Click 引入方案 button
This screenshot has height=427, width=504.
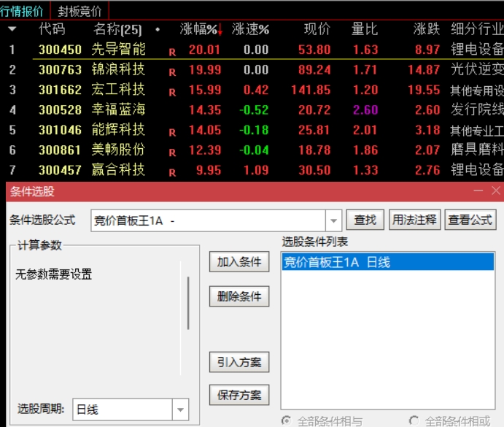(x=239, y=362)
